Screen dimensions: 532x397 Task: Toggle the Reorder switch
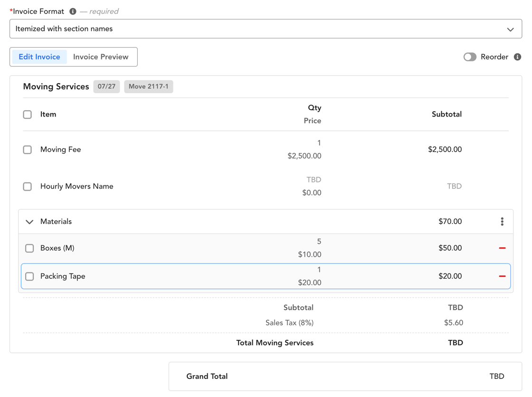click(x=470, y=57)
